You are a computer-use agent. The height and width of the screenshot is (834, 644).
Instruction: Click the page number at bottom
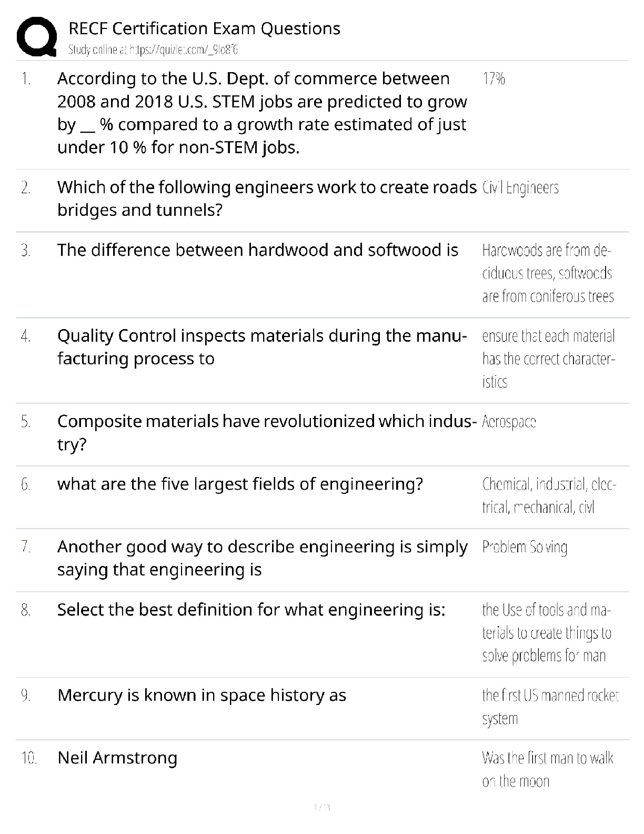(321, 807)
